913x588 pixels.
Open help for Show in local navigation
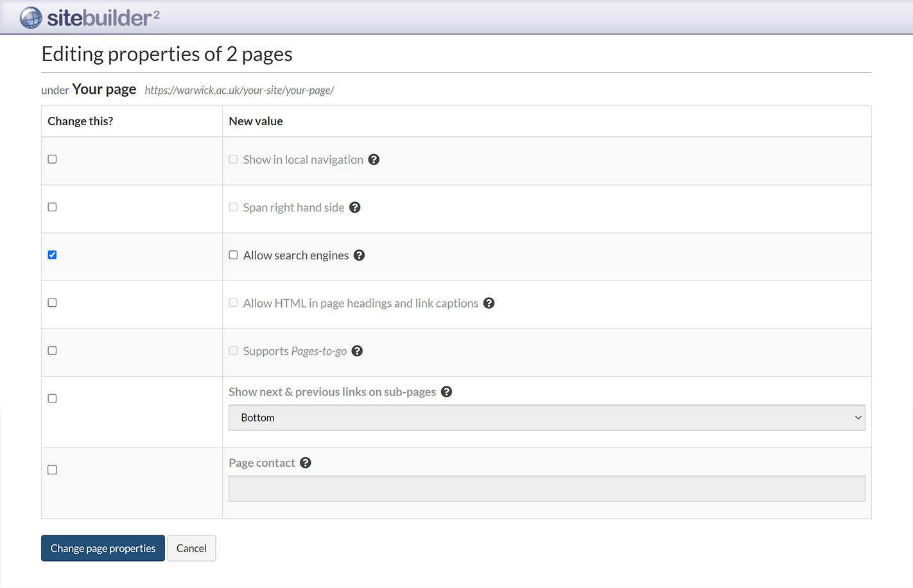(374, 160)
